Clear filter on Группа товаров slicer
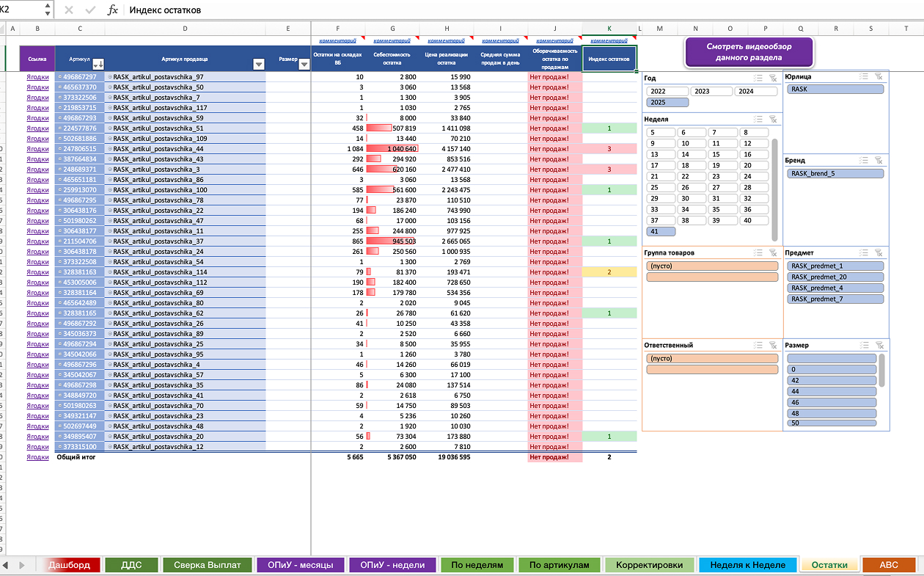Screen dimensions: 924x576 tap(773, 252)
